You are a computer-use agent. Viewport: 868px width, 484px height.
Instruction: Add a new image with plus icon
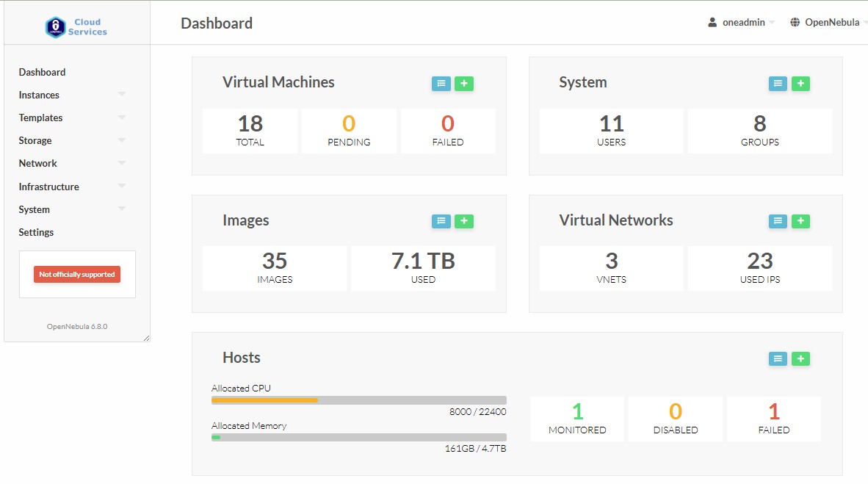(x=463, y=221)
